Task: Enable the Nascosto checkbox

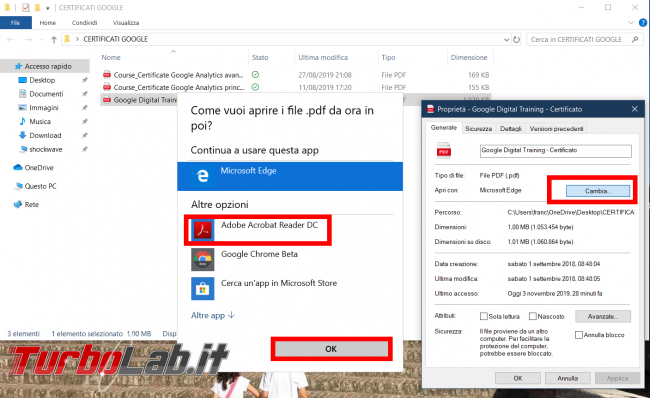Action: click(533, 316)
